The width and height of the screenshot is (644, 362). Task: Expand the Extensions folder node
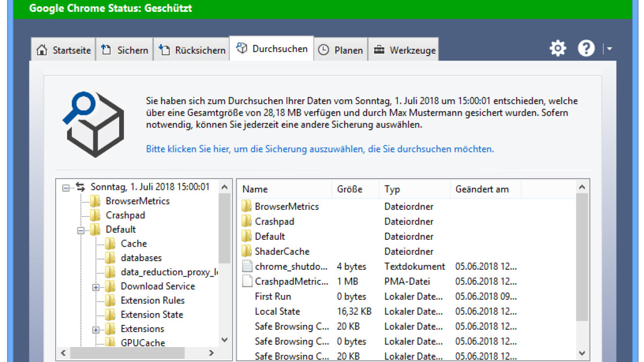click(96, 330)
